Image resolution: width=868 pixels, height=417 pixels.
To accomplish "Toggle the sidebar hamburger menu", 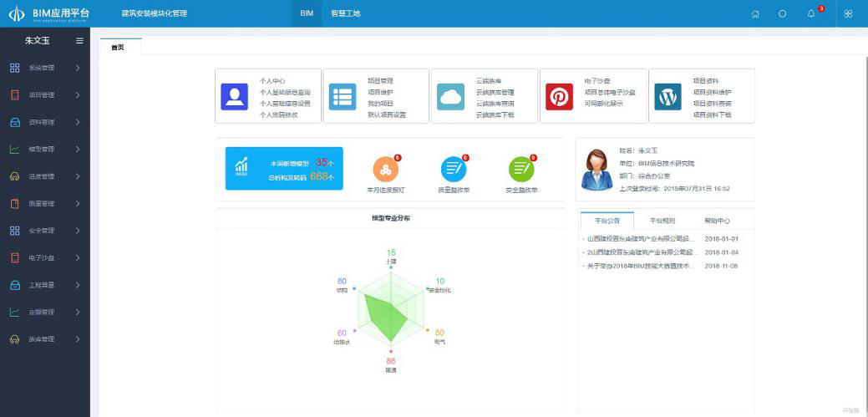I will 79,40.
